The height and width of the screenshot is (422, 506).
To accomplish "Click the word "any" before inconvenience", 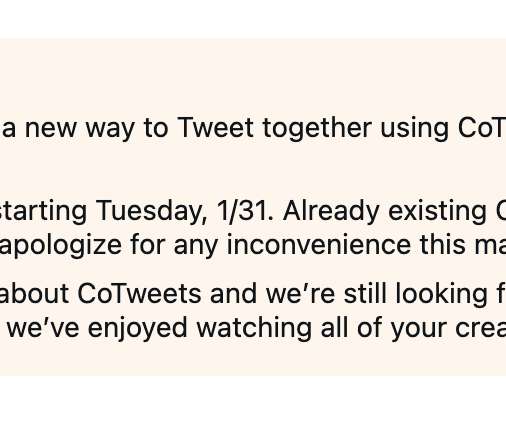I will coord(195,249).
